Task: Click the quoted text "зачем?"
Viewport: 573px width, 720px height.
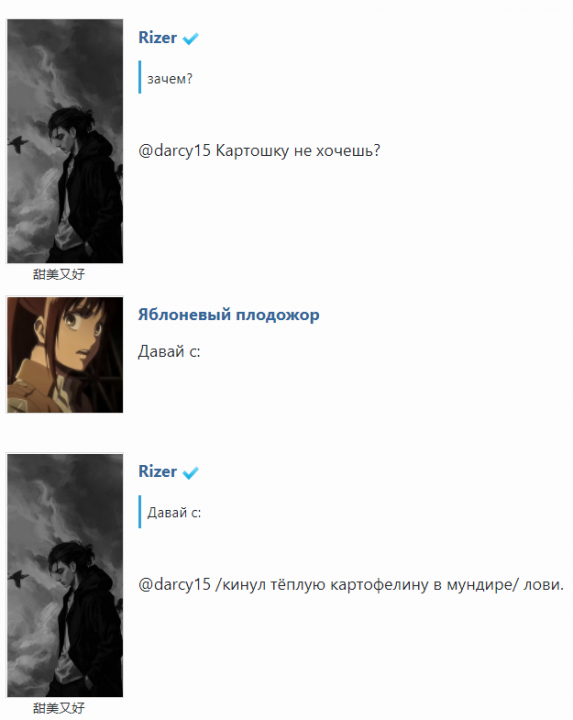Action: [170, 79]
